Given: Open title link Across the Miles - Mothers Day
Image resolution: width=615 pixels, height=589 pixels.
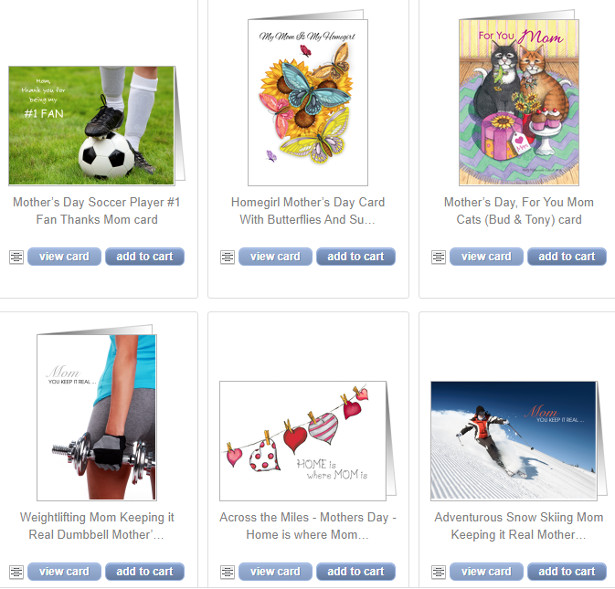Looking at the screenshot, I should point(308,526).
